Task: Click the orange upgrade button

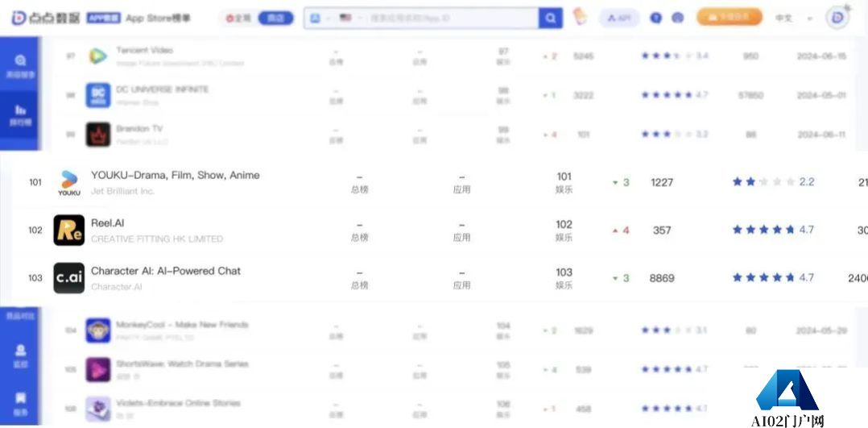Action: click(729, 17)
